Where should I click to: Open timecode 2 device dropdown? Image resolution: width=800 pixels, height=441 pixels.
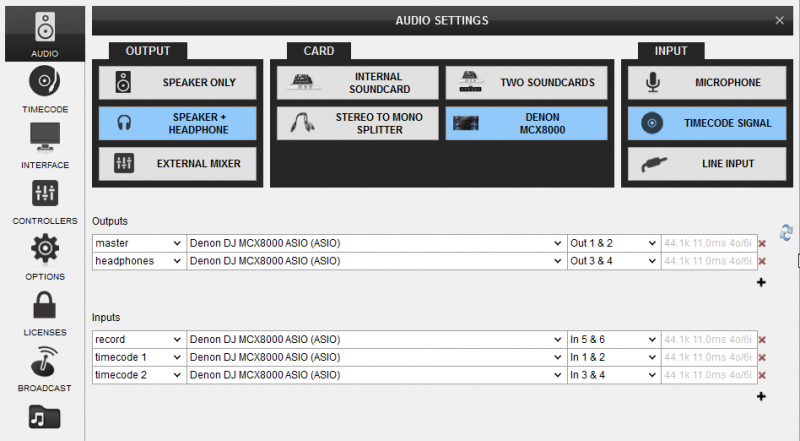377,375
